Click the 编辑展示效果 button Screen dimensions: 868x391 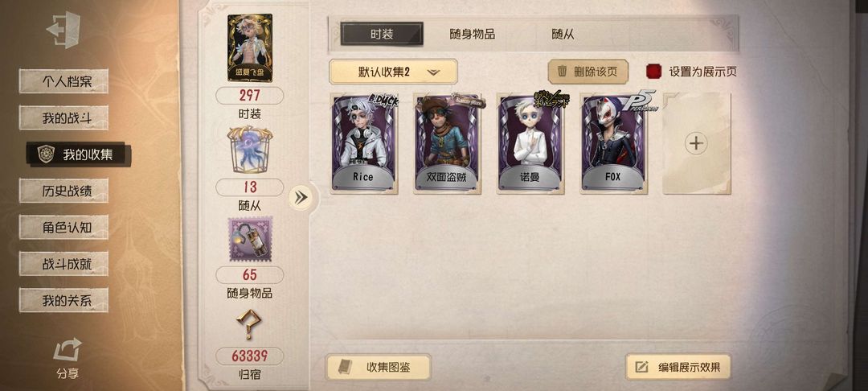678,367
